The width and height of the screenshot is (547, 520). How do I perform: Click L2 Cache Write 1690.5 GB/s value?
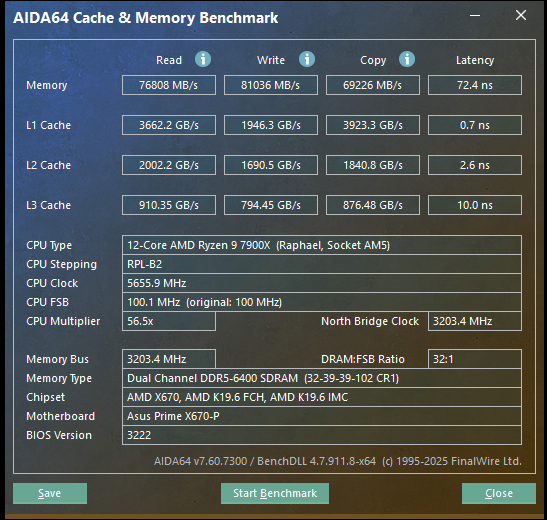271,165
